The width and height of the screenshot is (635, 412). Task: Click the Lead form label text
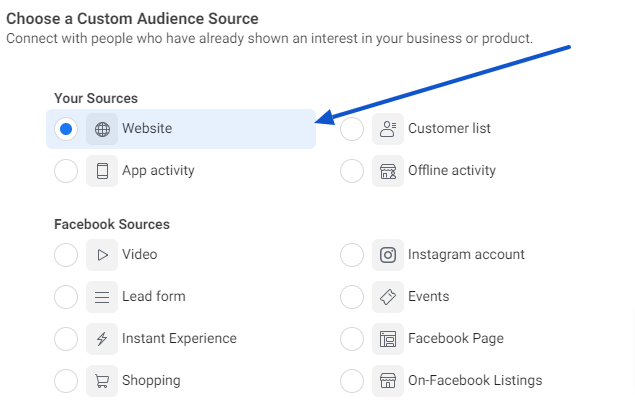pyautogui.click(x=153, y=297)
